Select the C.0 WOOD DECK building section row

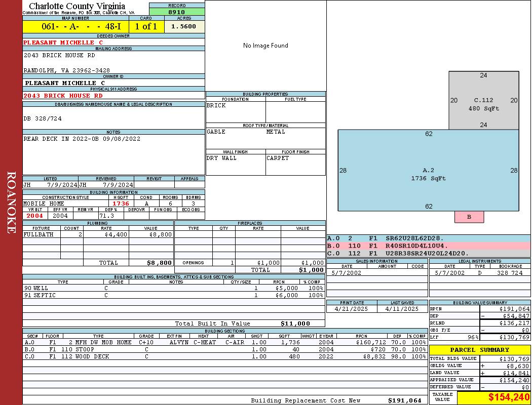pyautogui.click(x=224, y=356)
